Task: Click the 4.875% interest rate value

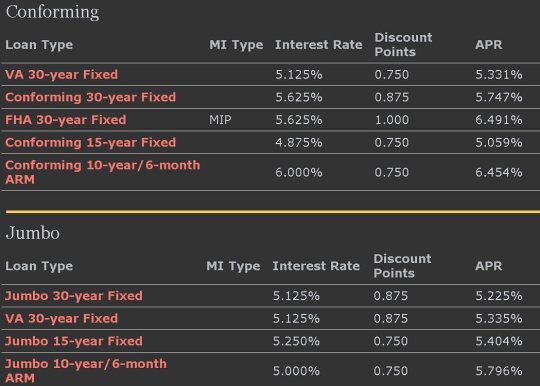Action: tap(299, 143)
